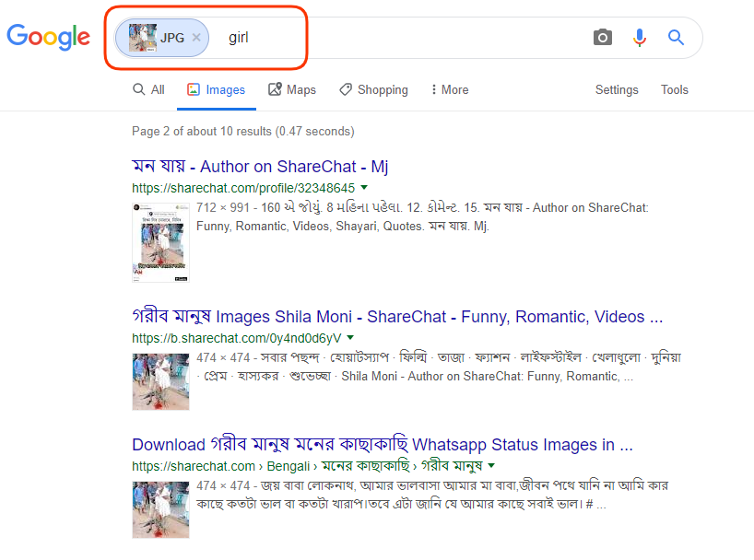This screenshot has width=754, height=560.
Task: Click the Google logo
Action: click(49, 37)
